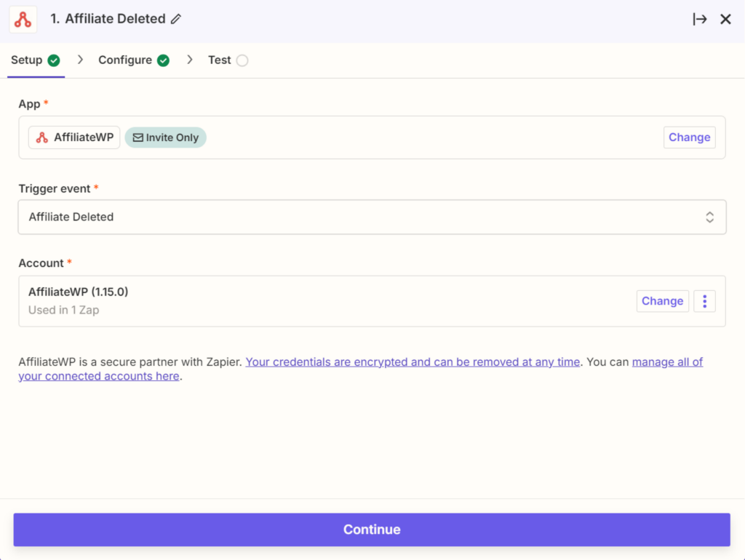The width and height of the screenshot is (745, 560).
Task: Close the step editor panel
Action: [725, 19]
